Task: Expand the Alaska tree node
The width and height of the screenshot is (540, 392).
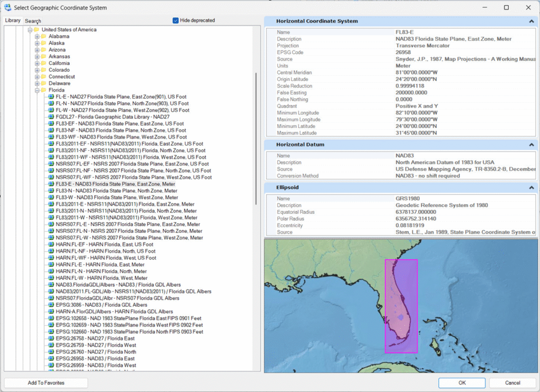Action: (x=37, y=43)
